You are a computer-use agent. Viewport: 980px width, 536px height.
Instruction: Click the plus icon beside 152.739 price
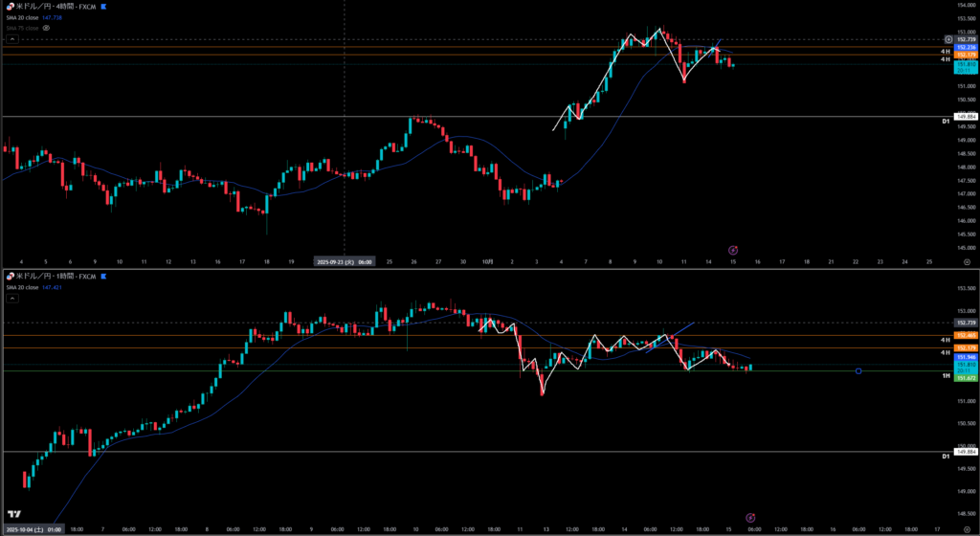point(947,39)
